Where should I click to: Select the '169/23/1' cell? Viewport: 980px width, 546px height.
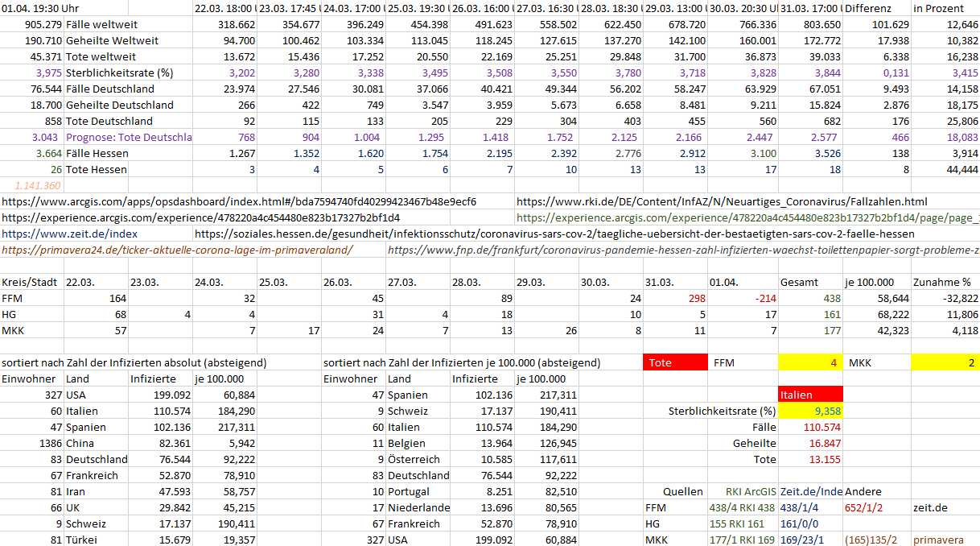click(x=802, y=540)
